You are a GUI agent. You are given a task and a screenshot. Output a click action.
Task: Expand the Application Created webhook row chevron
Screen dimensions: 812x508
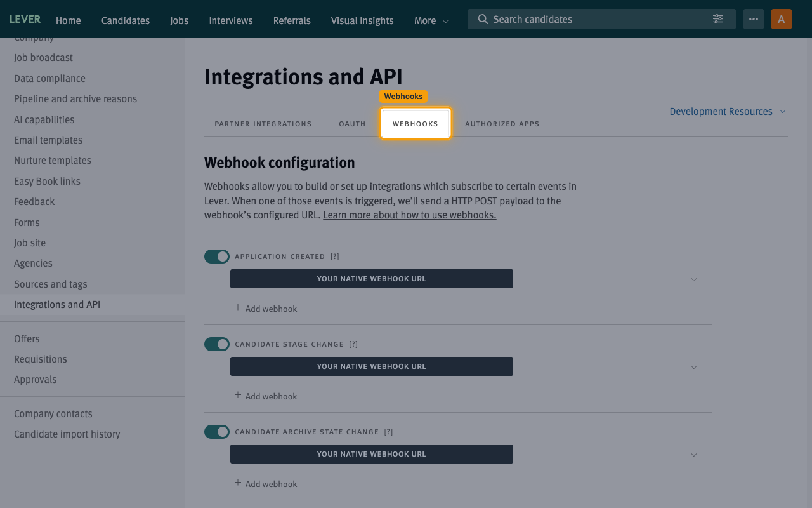point(694,279)
